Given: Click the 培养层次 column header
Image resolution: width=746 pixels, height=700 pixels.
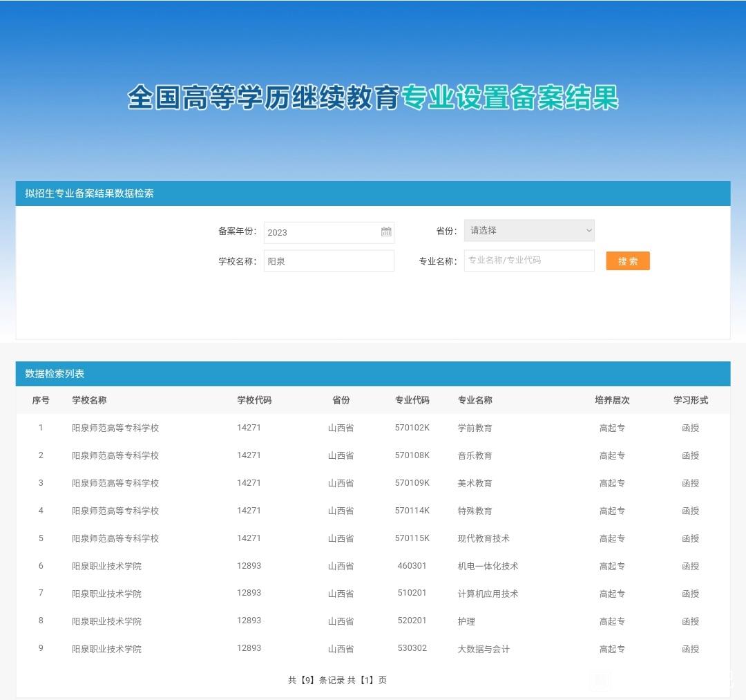Looking at the screenshot, I should pos(612,400).
